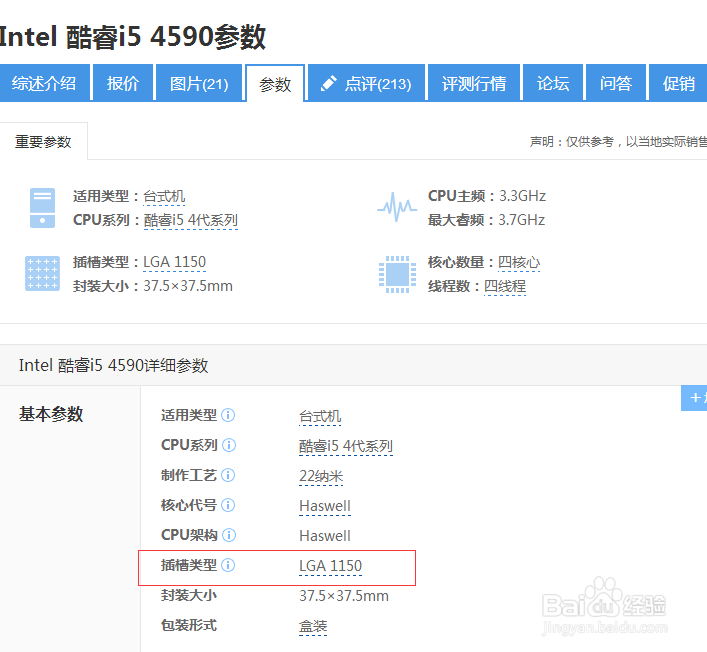Click info icon next to 适用类型 in details
This screenshot has width=707, height=652.
[228, 415]
